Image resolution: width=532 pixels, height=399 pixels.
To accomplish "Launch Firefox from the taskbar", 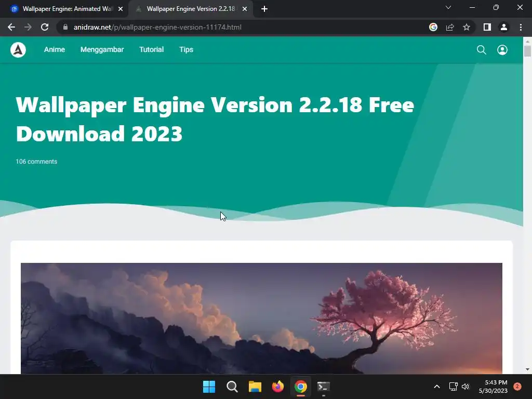I will (x=278, y=387).
